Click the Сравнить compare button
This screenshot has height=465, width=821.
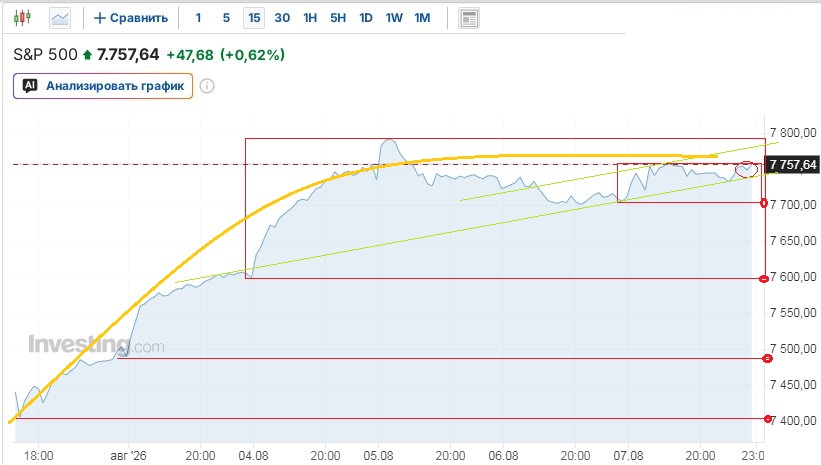coord(131,18)
